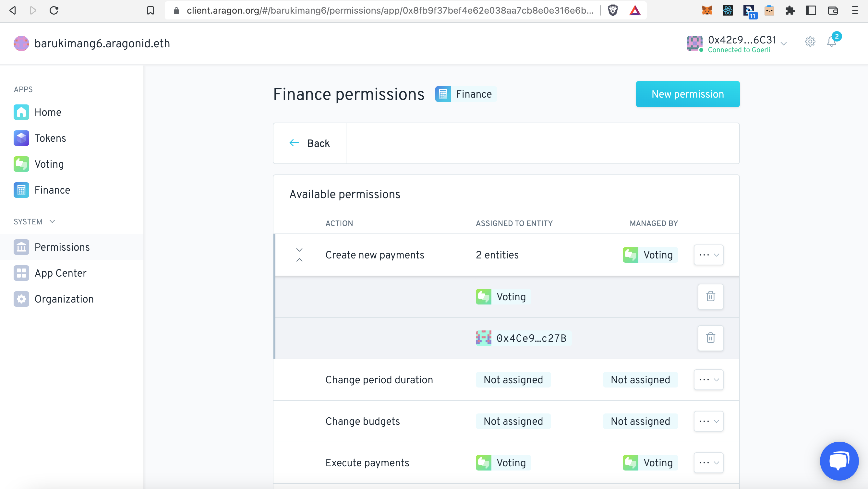Open actions menu for Execute payments
The image size is (868, 489).
click(708, 463)
